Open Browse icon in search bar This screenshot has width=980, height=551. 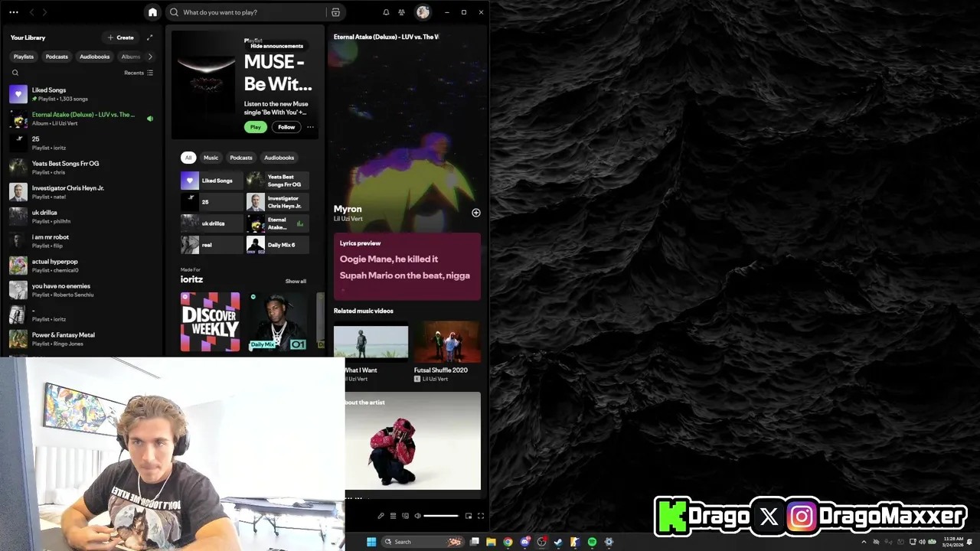[x=335, y=12]
